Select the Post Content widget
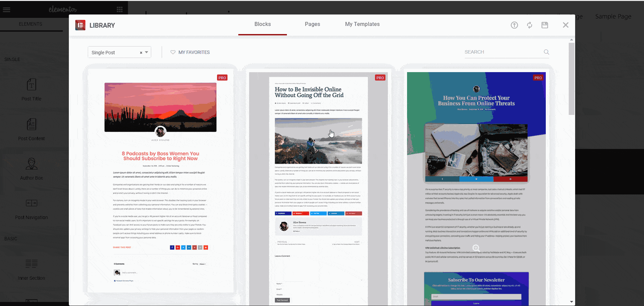 31,129
